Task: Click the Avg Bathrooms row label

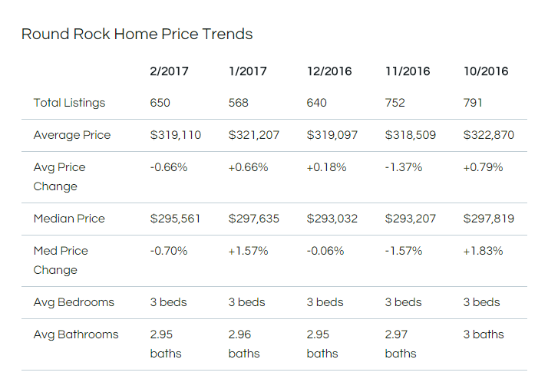Action: tap(76, 334)
